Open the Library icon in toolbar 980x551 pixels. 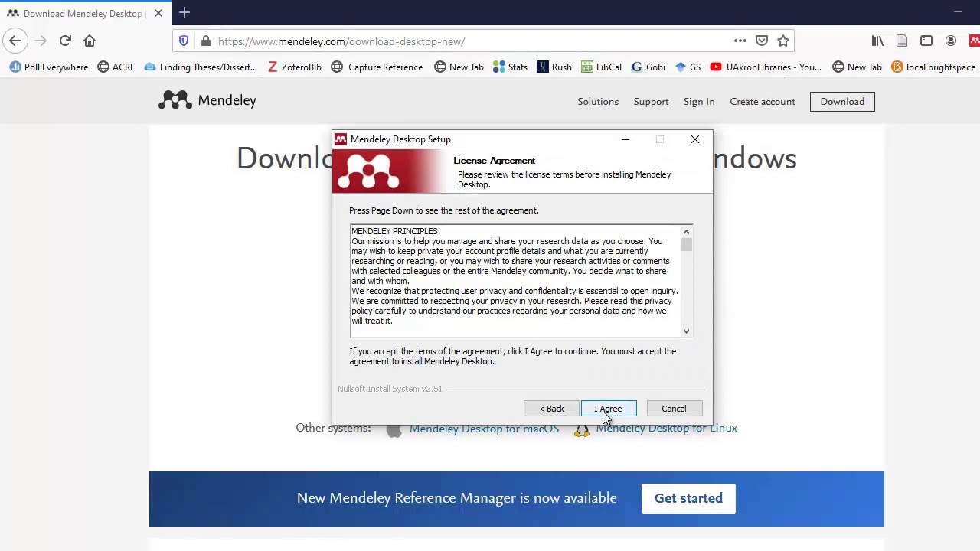click(x=877, y=41)
